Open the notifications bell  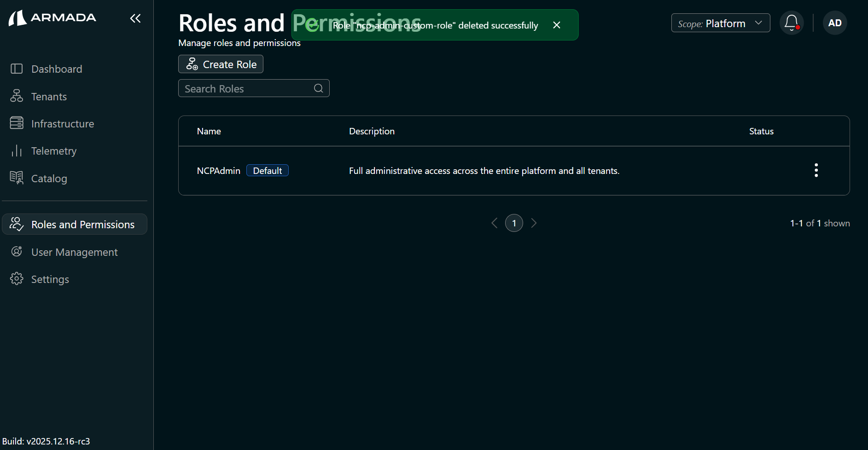tap(791, 23)
